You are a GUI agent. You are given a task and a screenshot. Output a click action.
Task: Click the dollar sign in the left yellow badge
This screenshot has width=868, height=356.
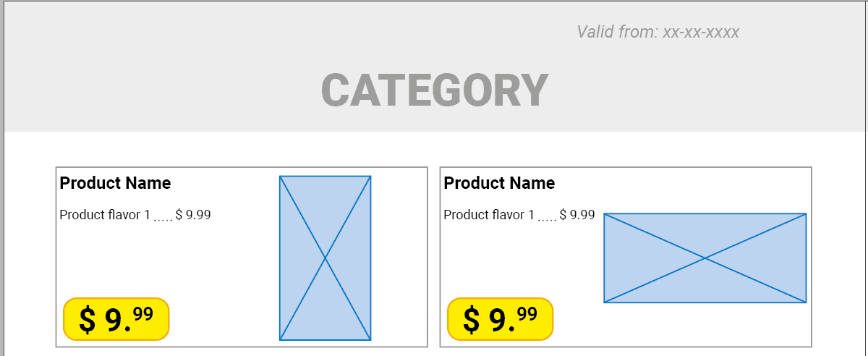(x=88, y=320)
